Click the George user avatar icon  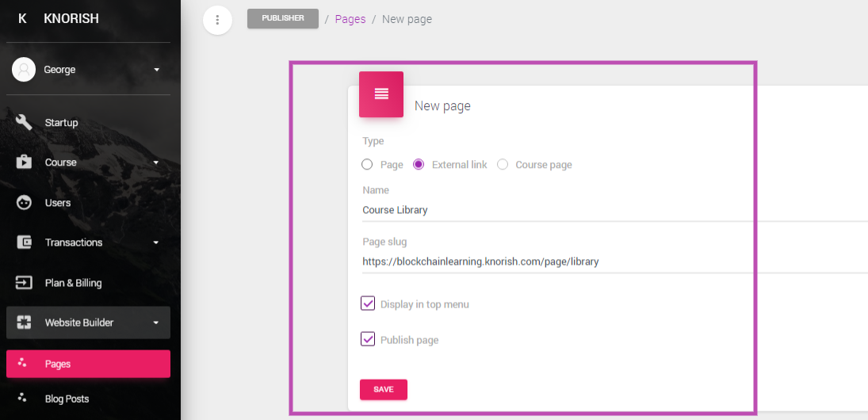point(24,70)
